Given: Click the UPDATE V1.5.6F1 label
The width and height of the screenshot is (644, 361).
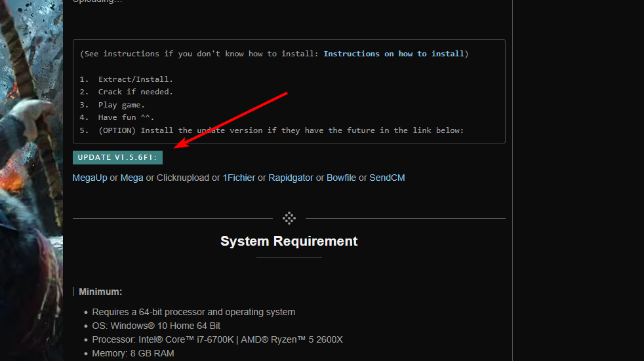Looking at the screenshot, I should 117,157.
